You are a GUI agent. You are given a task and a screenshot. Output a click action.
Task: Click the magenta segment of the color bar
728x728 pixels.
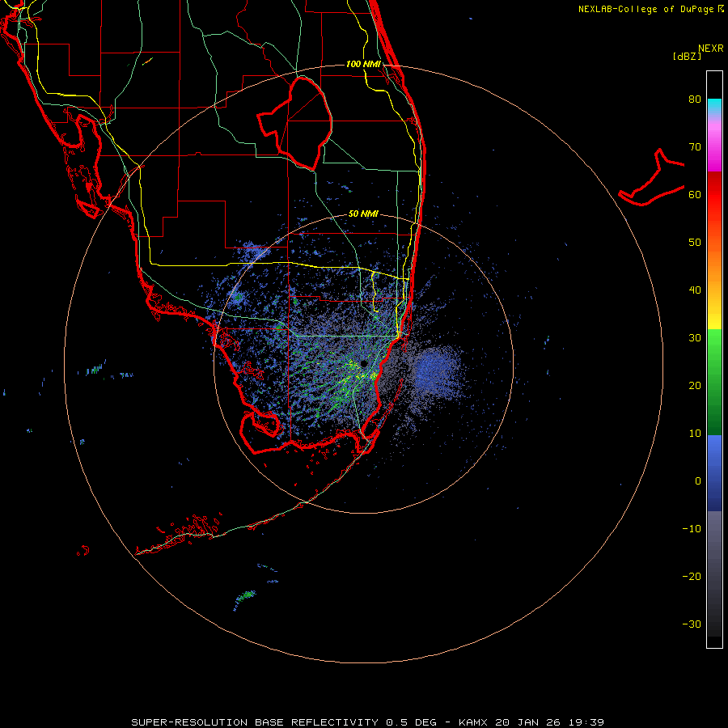point(714,148)
